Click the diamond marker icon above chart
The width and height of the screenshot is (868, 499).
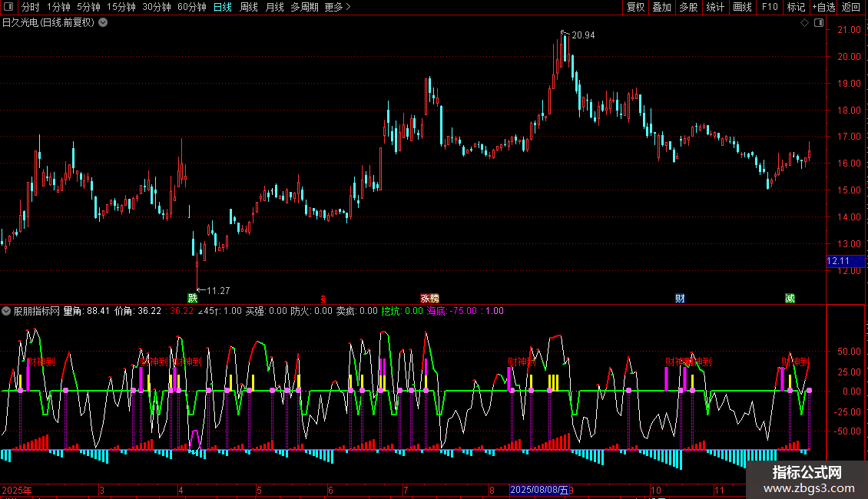coord(804,23)
